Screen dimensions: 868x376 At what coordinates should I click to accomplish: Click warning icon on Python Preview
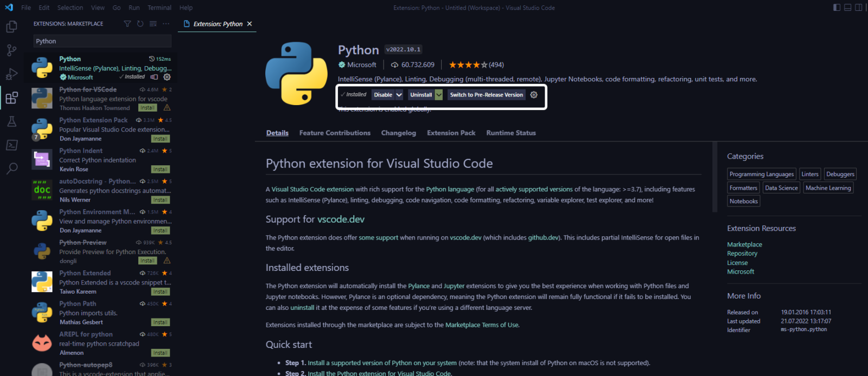point(167,261)
